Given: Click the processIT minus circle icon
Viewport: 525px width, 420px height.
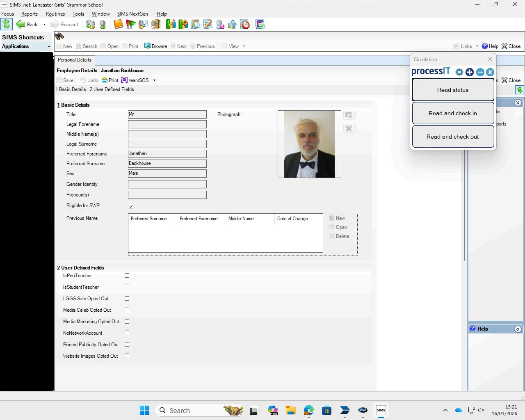Looking at the screenshot, I should pos(480,72).
